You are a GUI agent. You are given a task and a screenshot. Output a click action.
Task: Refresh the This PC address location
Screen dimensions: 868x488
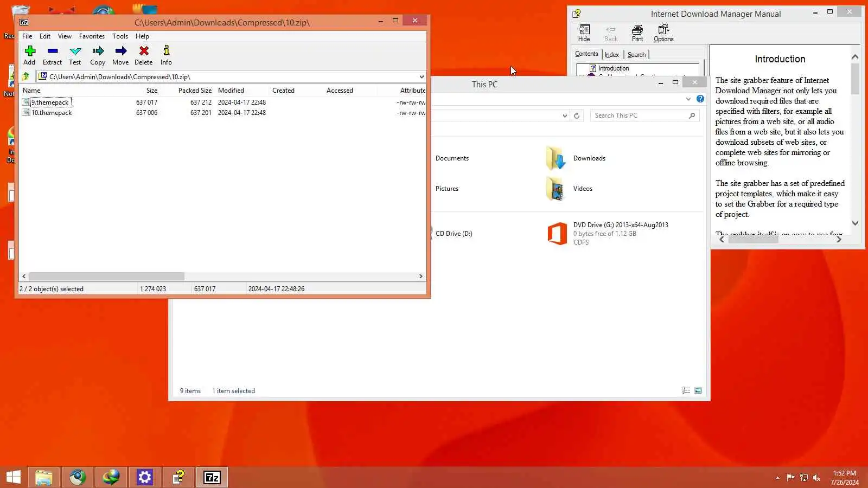coord(577,115)
